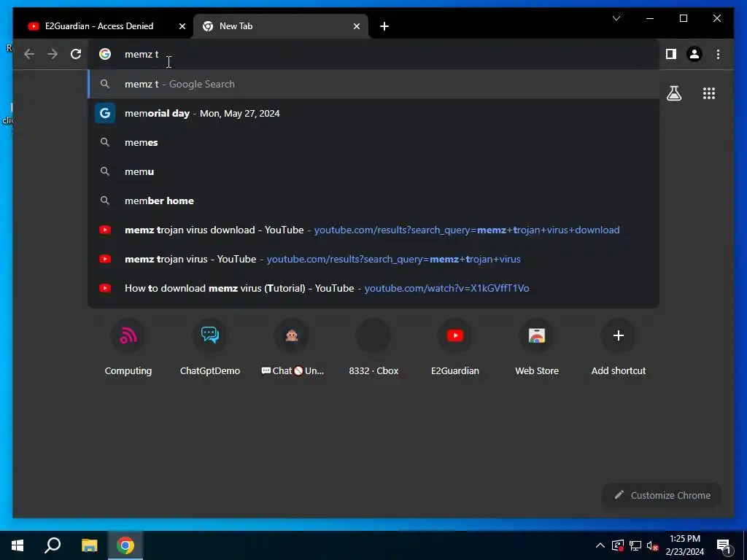The width and height of the screenshot is (747, 560).
Task: Open 'memz trojan virus download - YouTube' suggestion
Action: coord(373,230)
